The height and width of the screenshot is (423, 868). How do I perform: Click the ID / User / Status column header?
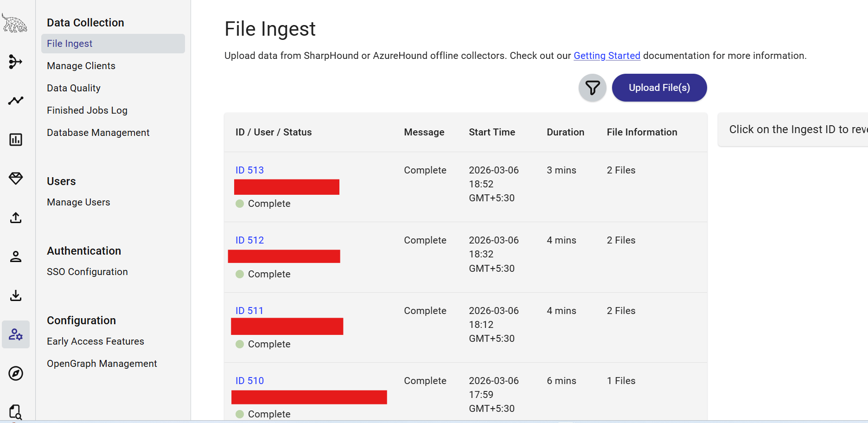(274, 132)
